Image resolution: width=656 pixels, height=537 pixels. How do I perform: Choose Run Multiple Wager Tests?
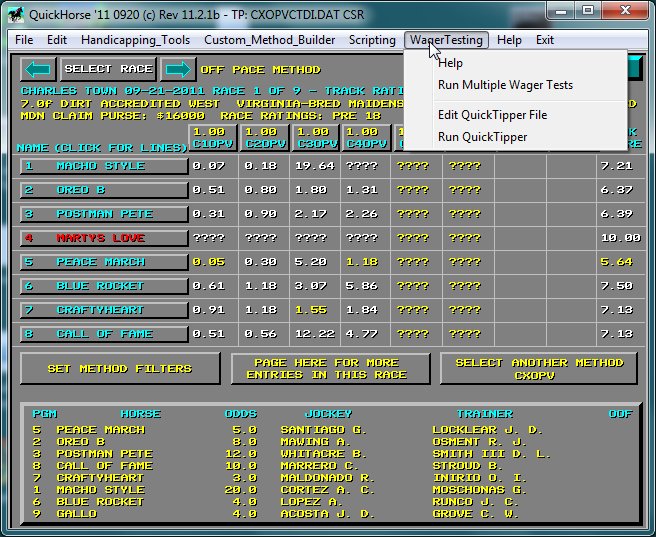click(x=505, y=85)
